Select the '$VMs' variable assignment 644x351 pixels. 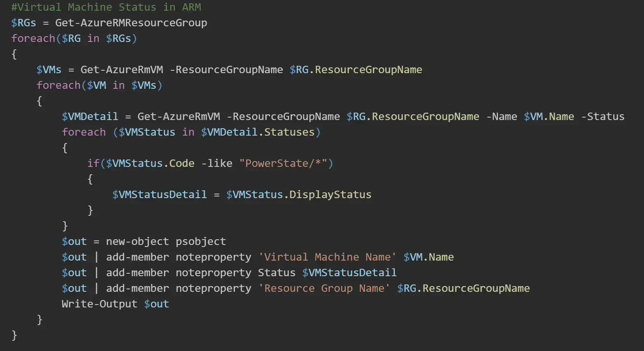pyautogui.click(x=49, y=69)
